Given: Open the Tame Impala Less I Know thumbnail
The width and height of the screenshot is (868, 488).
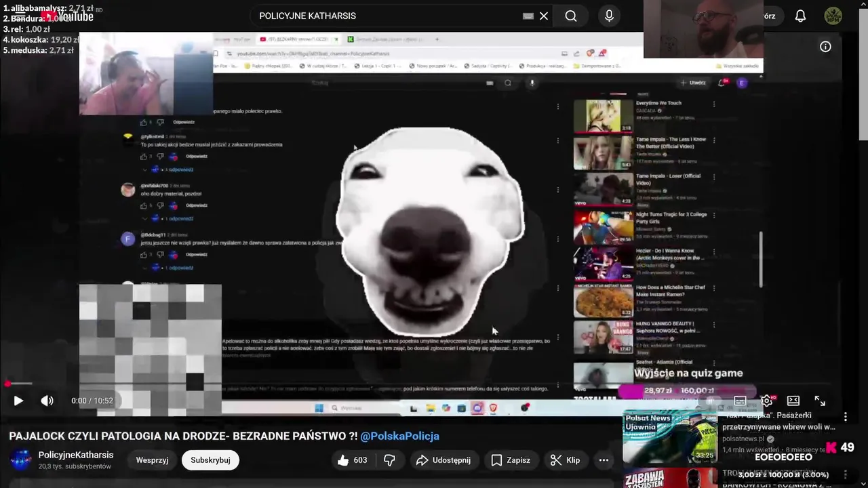Looking at the screenshot, I should point(604,152).
